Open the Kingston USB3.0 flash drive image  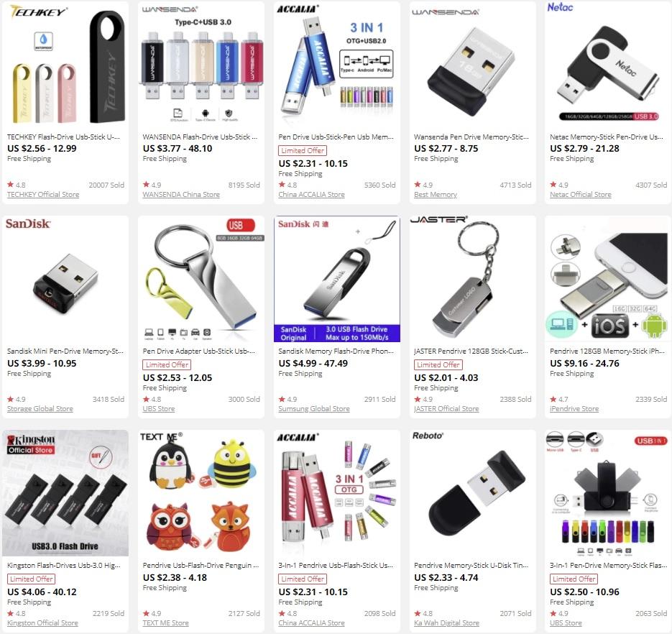(65, 493)
